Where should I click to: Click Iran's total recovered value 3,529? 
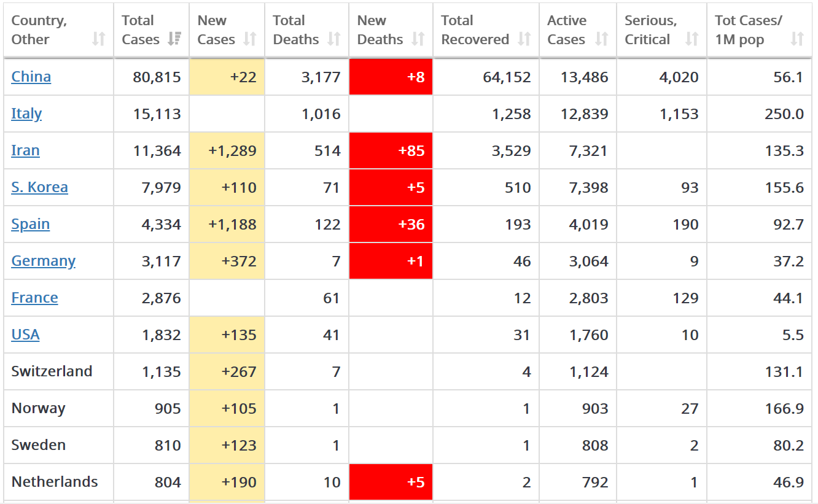pyautogui.click(x=512, y=150)
